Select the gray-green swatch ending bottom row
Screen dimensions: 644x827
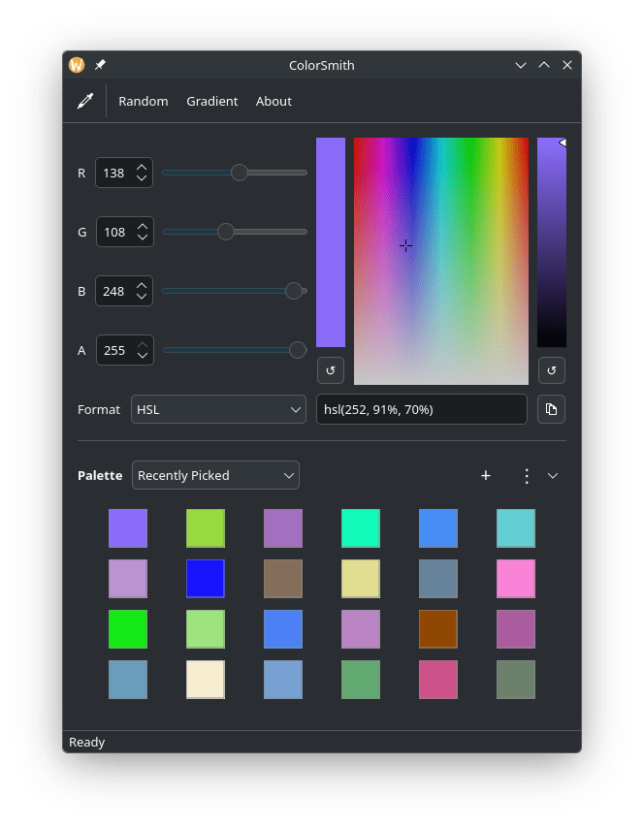(x=516, y=680)
